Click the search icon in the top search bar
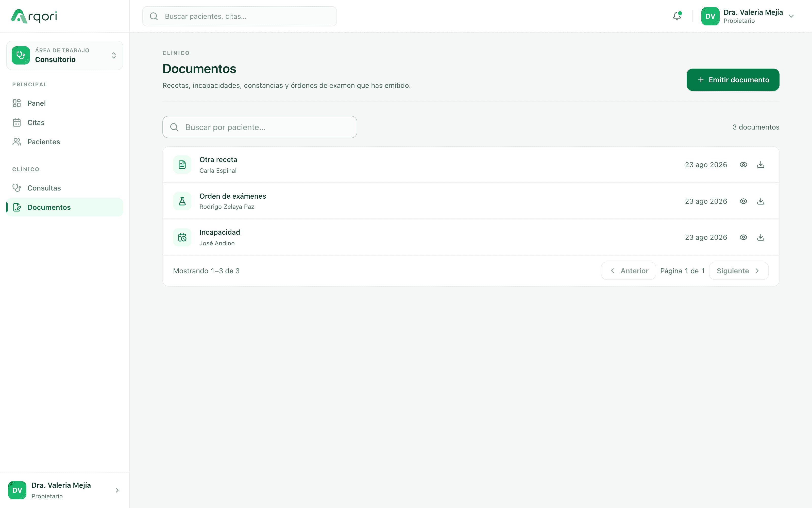The width and height of the screenshot is (812, 508). 154,16
